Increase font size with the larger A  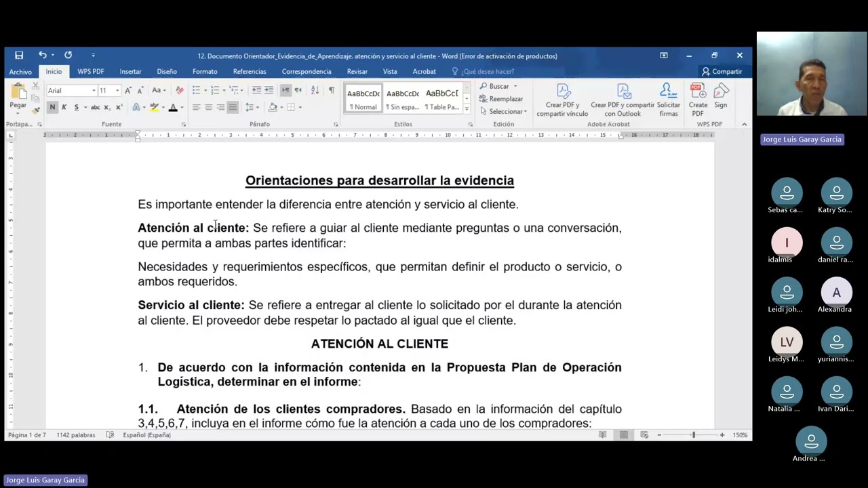128,90
